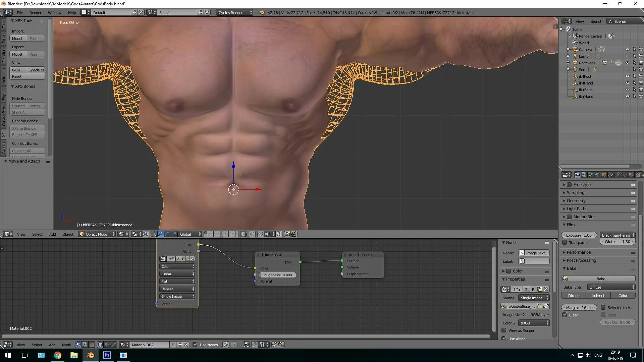
Task: Uncheck the Clear bake option
Action: pyautogui.click(x=565, y=315)
